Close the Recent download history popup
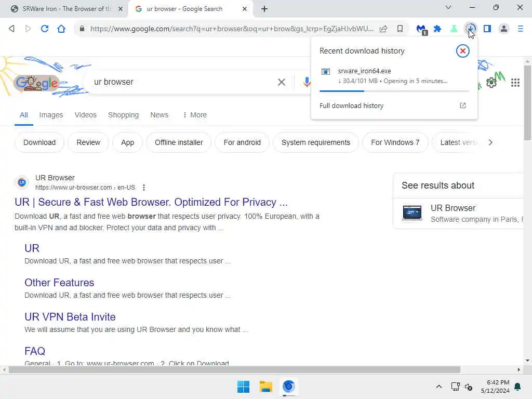532x399 pixels. click(x=462, y=51)
